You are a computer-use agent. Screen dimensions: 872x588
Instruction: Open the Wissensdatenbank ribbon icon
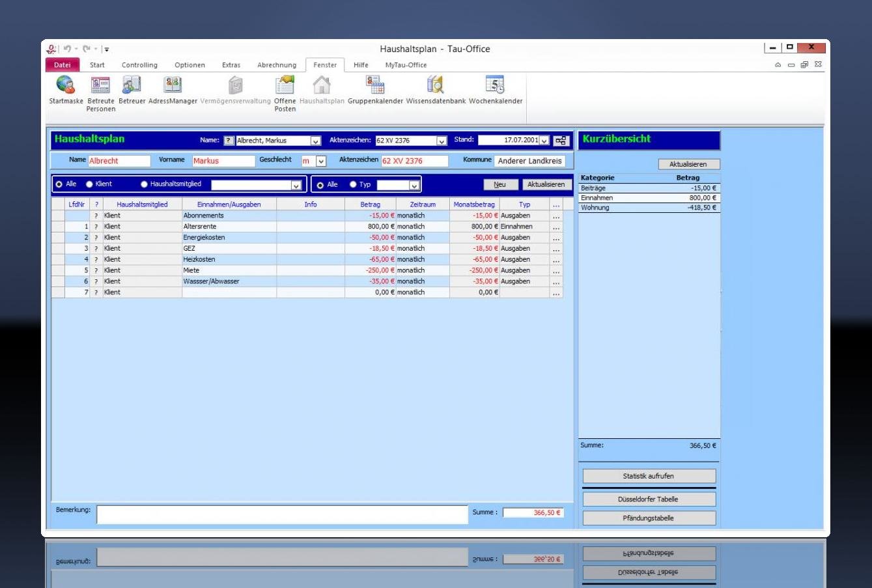tap(436, 91)
